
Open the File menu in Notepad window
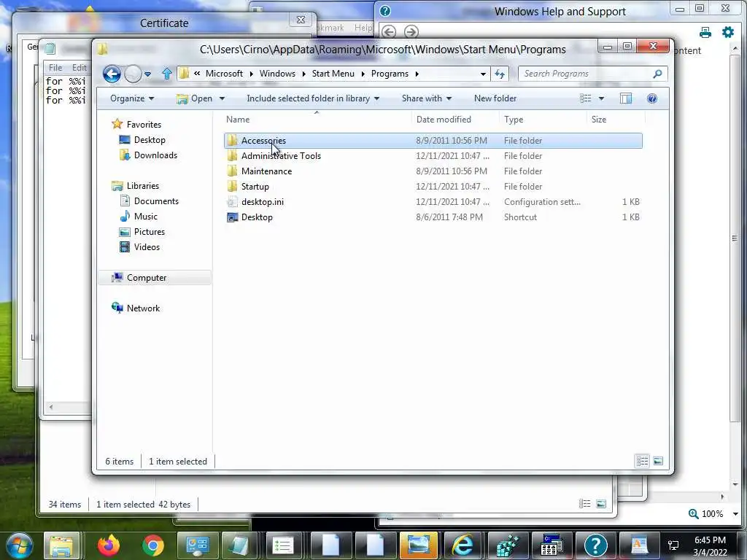click(55, 68)
